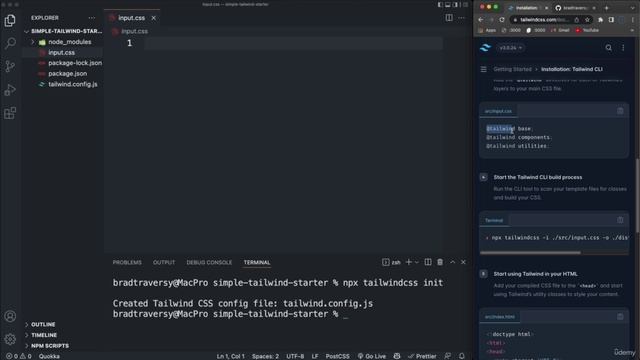Image resolution: width=640 pixels, height=360 pixels.
Task: Open a new browser tab
Action: (x=607, y=8)
